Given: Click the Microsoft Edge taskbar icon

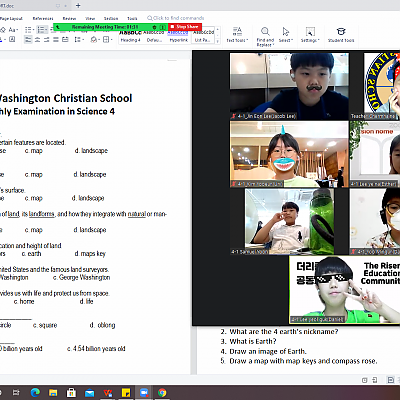Looking at the screenshot, I should click(35, 392).
